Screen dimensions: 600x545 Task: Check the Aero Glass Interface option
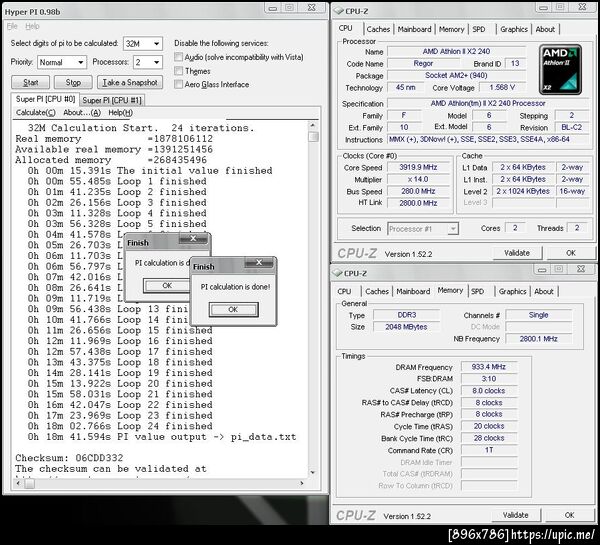(x=178, y=84)
